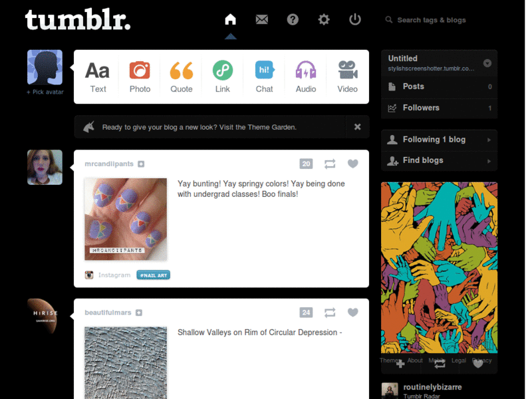Expand the Find blogs arrow
Screen dimensions: 532x399
tap(489, 161)
